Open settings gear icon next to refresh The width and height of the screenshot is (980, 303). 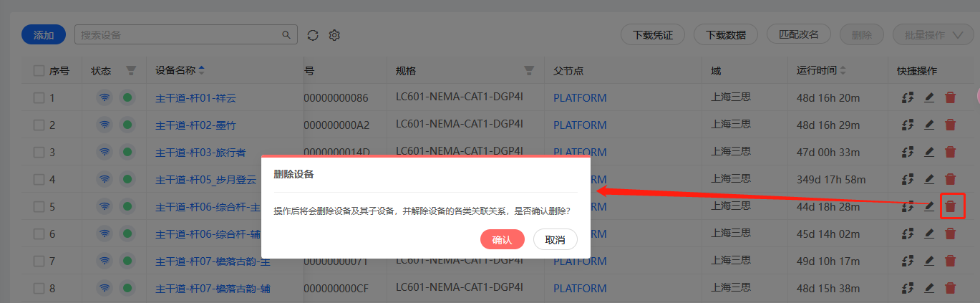(x=334, y=34)
